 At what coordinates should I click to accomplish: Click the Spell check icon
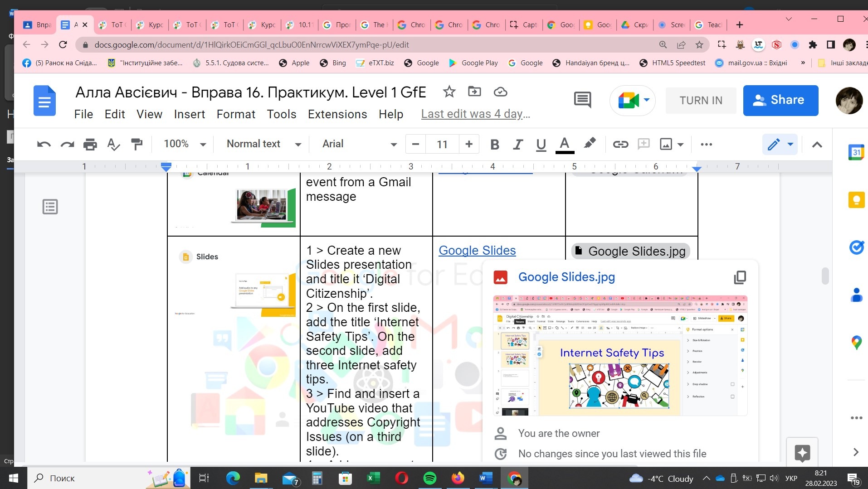tap(113, 144)
